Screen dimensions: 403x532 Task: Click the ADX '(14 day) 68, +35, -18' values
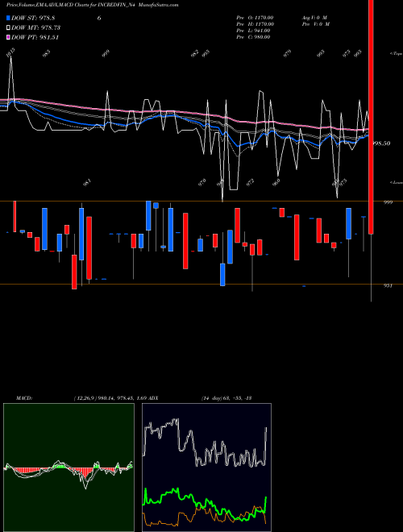pos(226,398)
